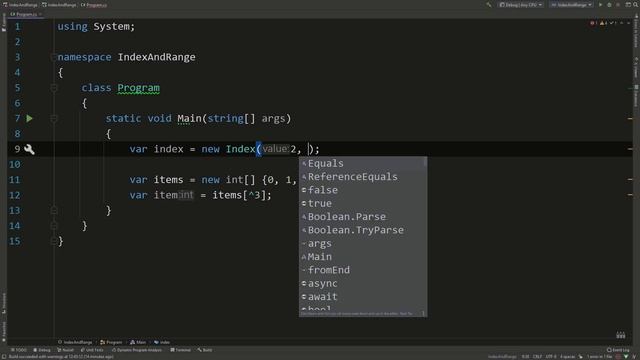The image size is (640, 360).
Task: Click the yellow warning indicator in editor corner
Action: click(602, 23)
